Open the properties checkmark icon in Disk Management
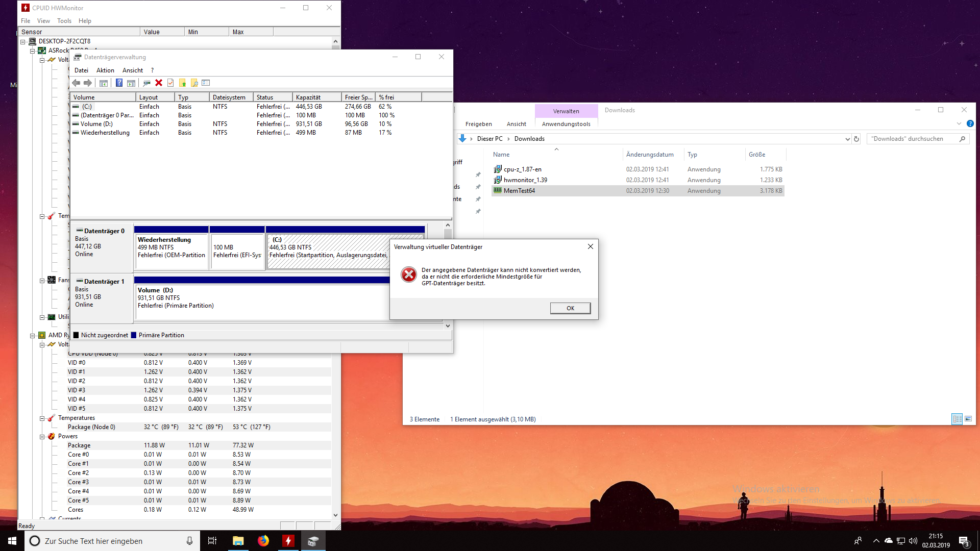980x551 pixels. click(x=170, y=83)
